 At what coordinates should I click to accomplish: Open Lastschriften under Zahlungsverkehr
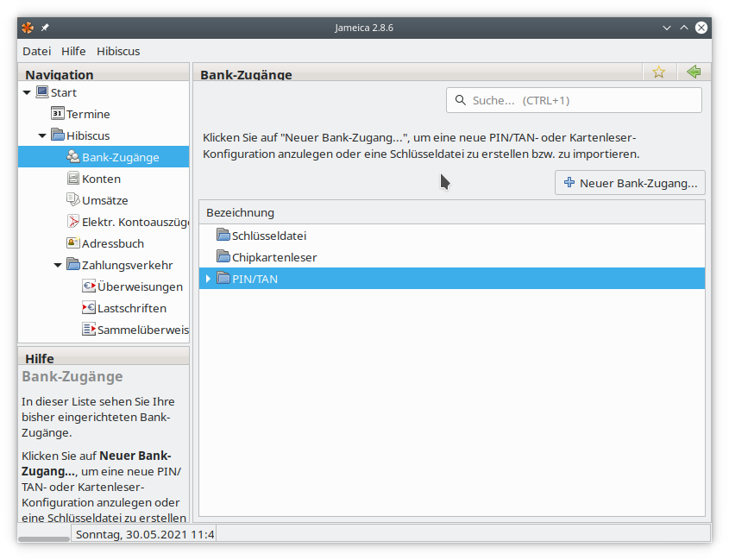click(x=132, y=308)
